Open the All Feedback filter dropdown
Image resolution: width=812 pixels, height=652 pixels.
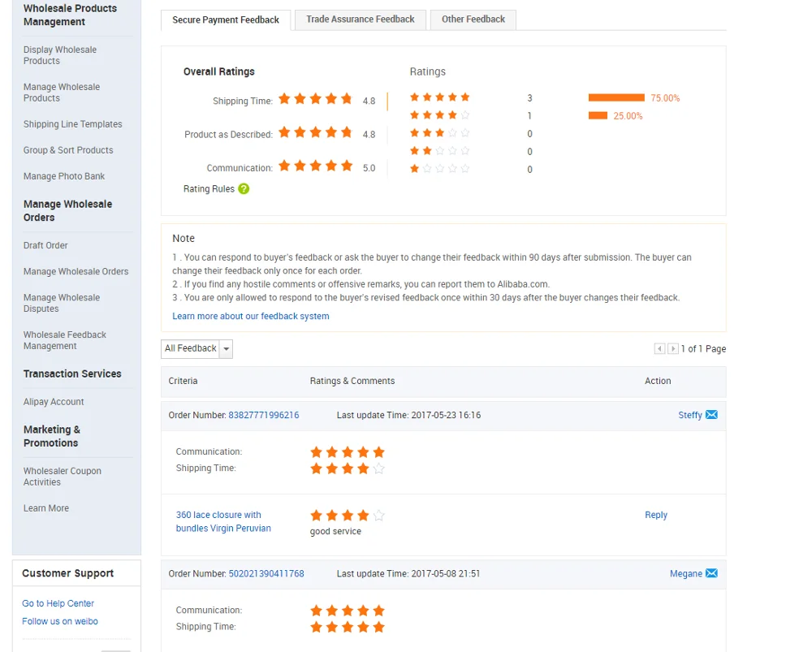tap(197, 349)
